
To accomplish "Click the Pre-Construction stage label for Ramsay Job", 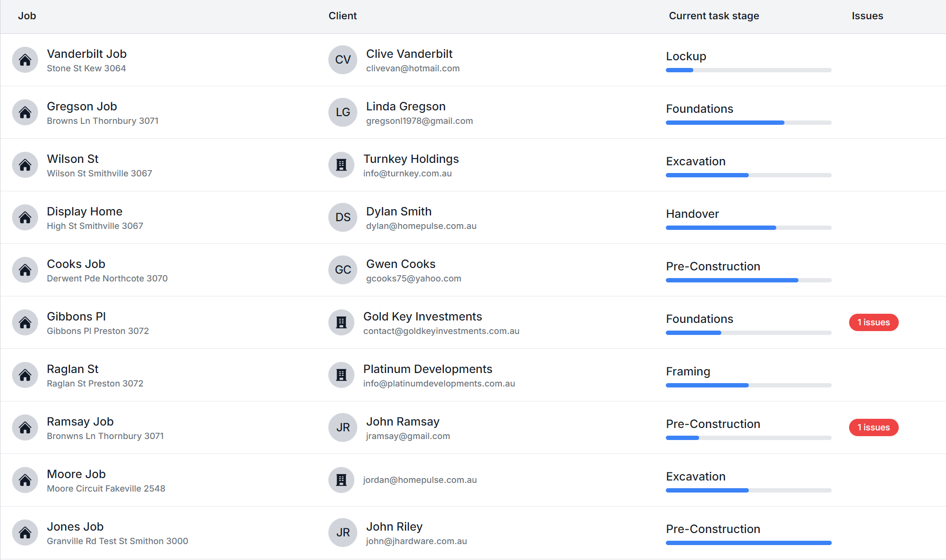I will [713, 424].
